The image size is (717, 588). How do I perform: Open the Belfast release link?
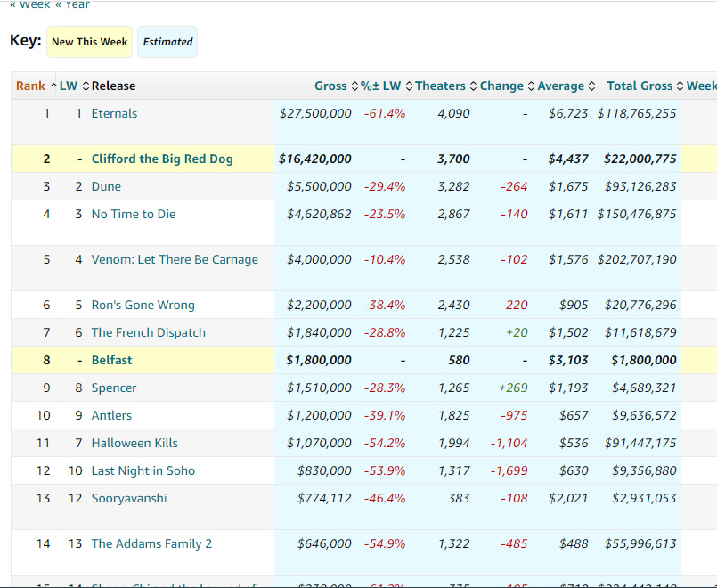pyautogui.click(x=111, y=360)
